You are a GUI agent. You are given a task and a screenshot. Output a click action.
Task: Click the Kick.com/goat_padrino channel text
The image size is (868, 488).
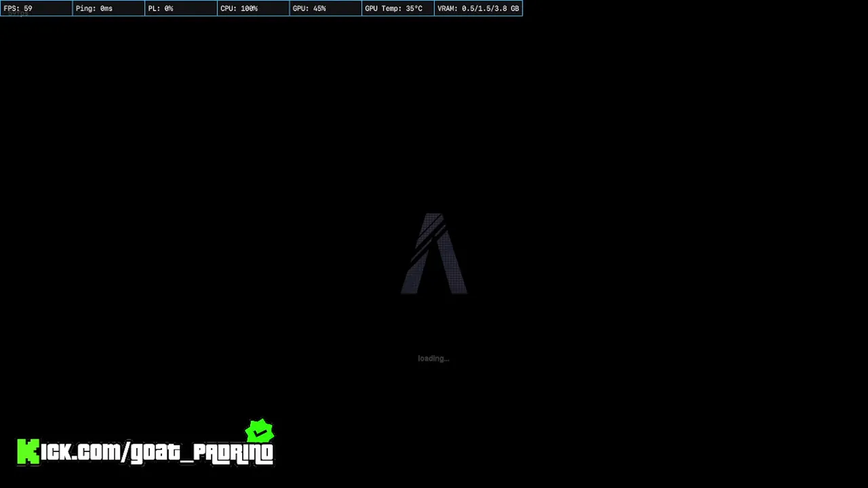(x=145, y=452)
